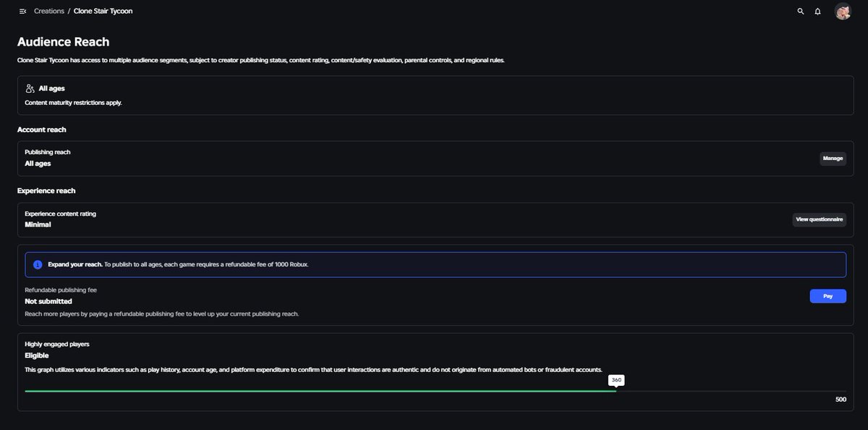Image resolution: width=868 pixels, height=430 pixels.
Task: Click the Expand your reach banner text
Action: (178, 265)
